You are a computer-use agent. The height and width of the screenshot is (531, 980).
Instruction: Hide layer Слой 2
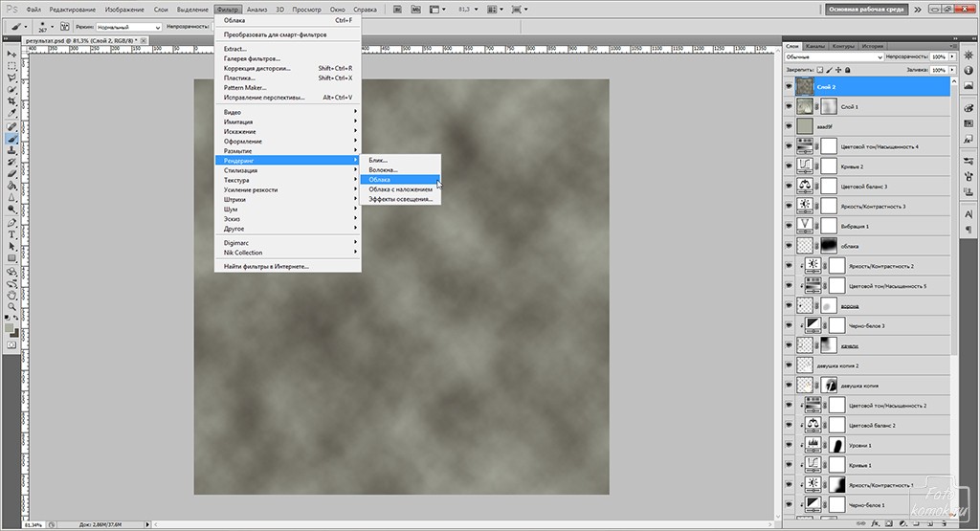[x=789, y=87]
